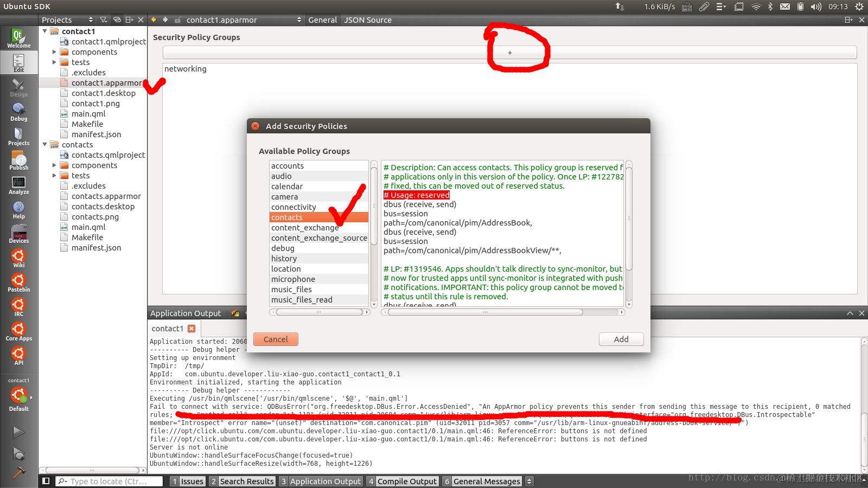Screen dimensions: 868x488
Task: Open the Core Apps shortcut
Action: click(18, 331)
